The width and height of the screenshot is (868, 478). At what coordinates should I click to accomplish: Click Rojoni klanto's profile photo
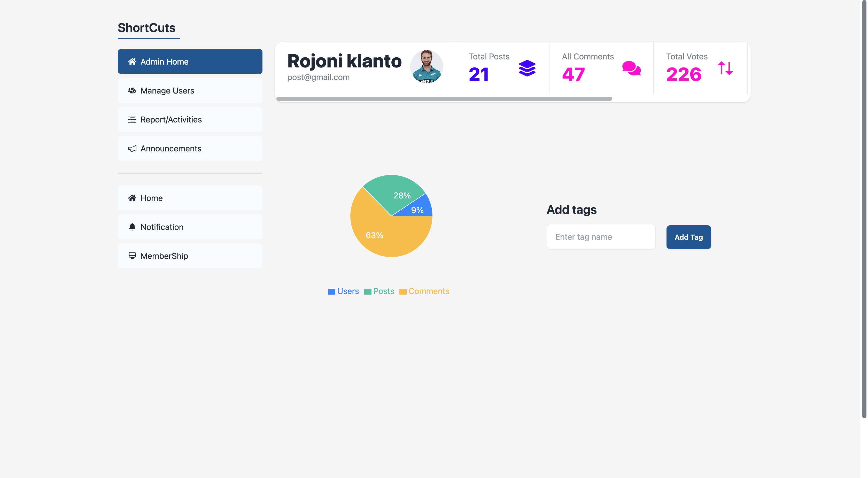pos(426,67)
